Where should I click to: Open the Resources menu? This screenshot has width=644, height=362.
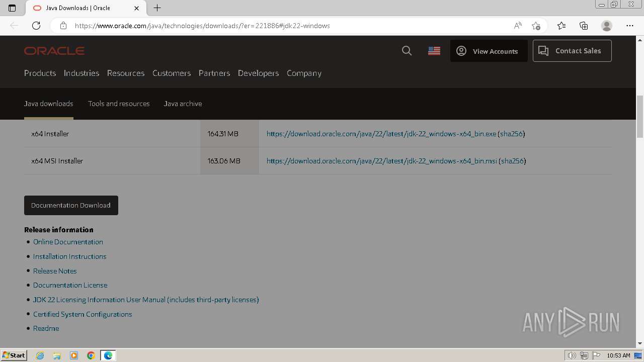point(126,73)
